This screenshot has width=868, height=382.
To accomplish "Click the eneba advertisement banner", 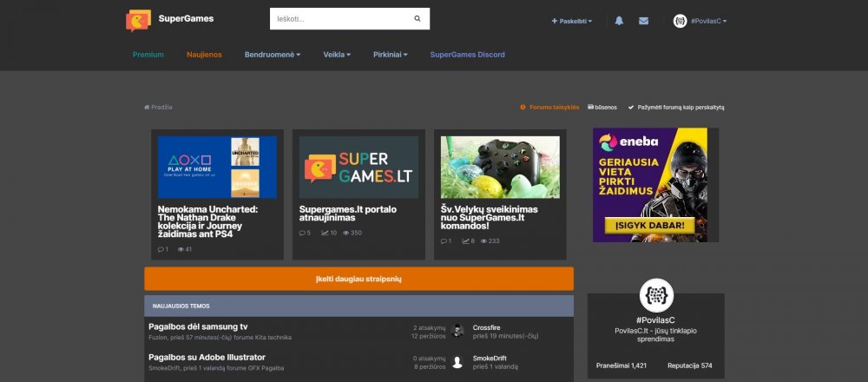I will [650, 185].
